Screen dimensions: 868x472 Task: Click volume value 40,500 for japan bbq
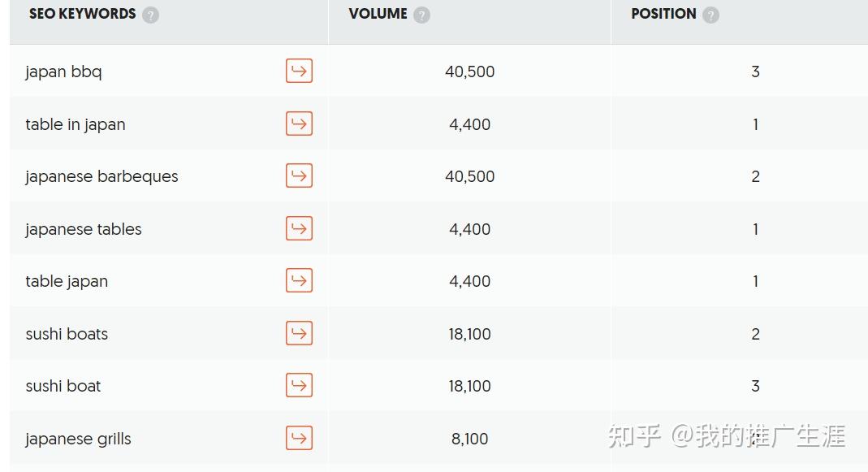469,71
